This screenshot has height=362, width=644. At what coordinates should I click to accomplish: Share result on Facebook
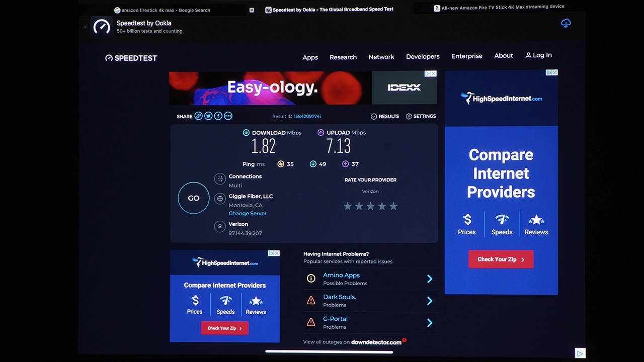(x=218, y=116)
